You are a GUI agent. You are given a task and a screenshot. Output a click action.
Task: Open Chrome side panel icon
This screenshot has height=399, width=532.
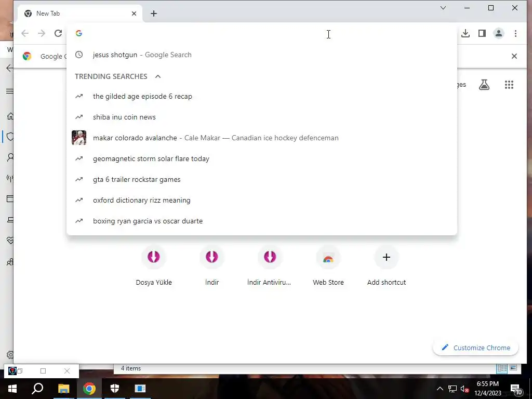(x=482, y=33)
